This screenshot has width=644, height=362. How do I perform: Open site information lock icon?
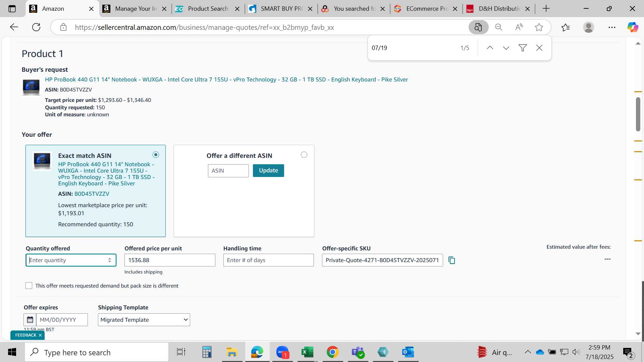(x=63, y=27)
